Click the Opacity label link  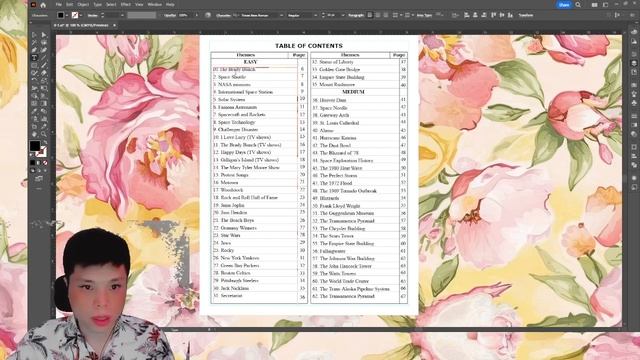coord(170,15)
